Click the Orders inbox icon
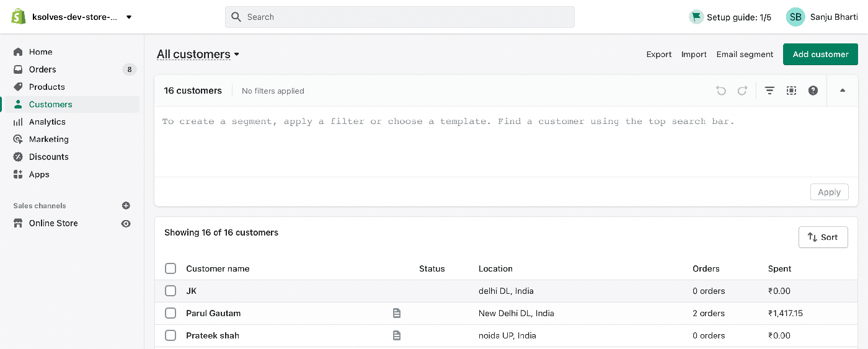Viewport: 868px width, 349px height. 18,69
